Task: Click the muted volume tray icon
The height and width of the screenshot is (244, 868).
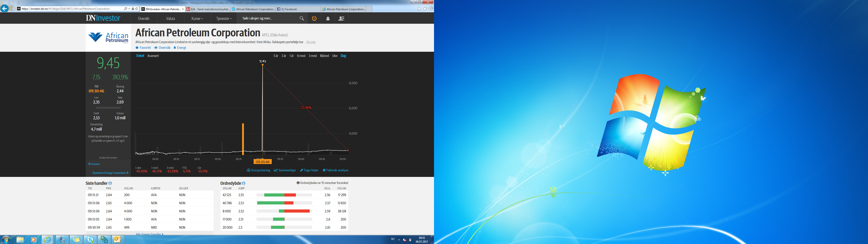Action: tap(404, 240)
